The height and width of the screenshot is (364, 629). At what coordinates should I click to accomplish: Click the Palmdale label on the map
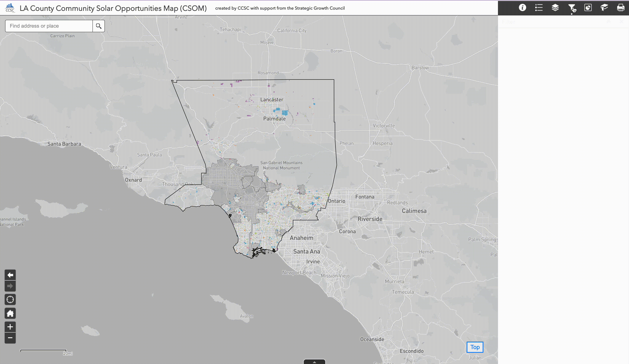coord(274,119)
